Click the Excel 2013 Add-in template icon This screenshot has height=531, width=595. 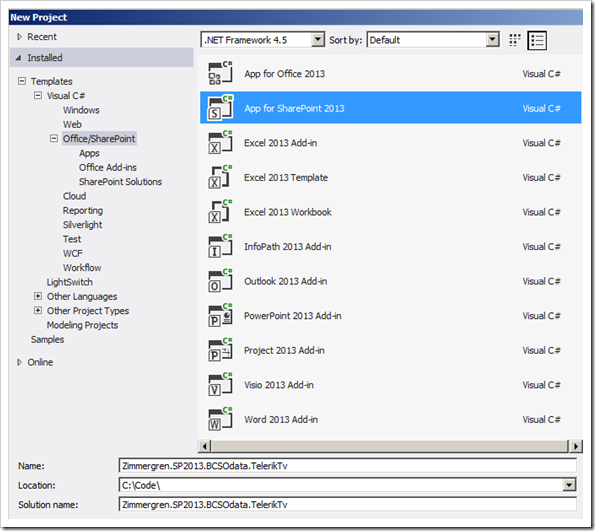click(x=220, y=142)
